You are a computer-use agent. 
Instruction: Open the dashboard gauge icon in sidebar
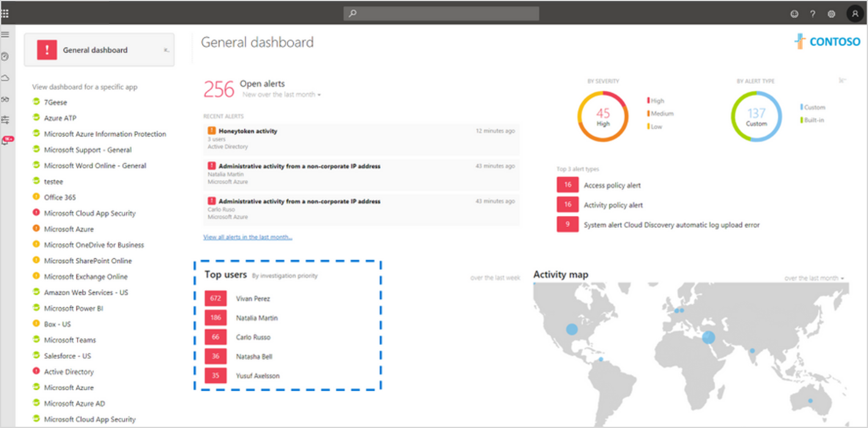(x=6, y=56)
